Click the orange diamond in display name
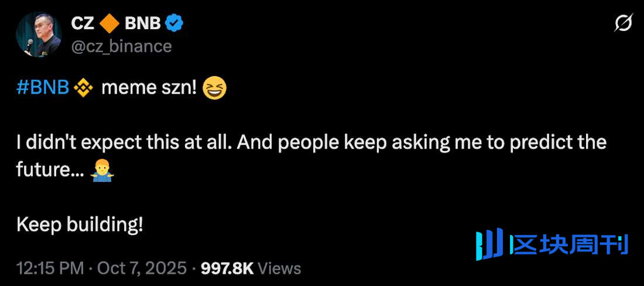The width and height of the screenshot is (644, 286). point(109,23)
